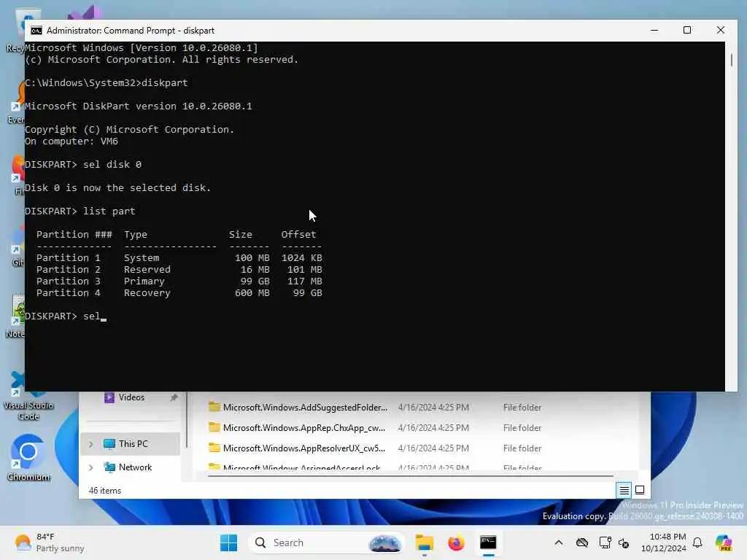
Task: Open the Chromium desktop shortcut
Action: click(x=28, y=458)
